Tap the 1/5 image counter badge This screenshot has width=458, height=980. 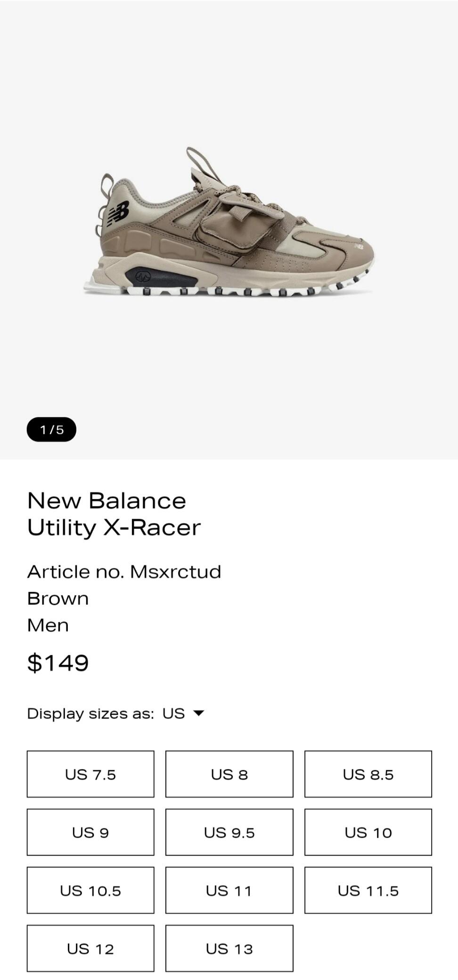tap(51, 429)
